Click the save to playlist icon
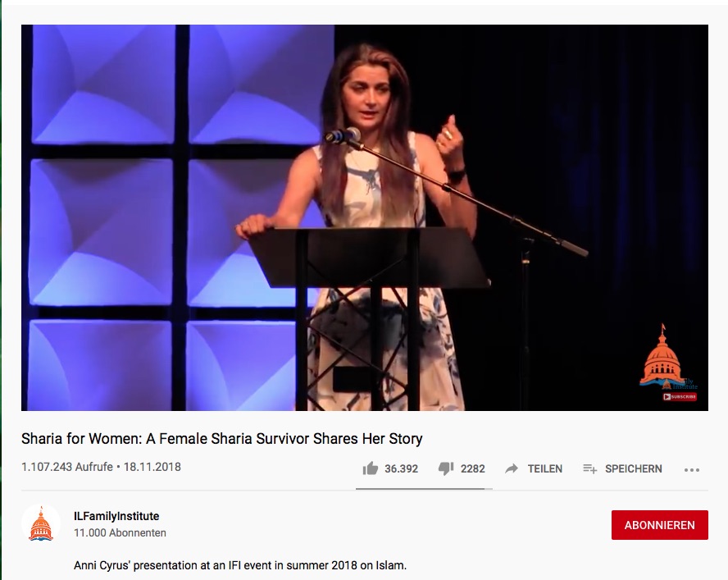728x580 pixels. click(589, 468)
